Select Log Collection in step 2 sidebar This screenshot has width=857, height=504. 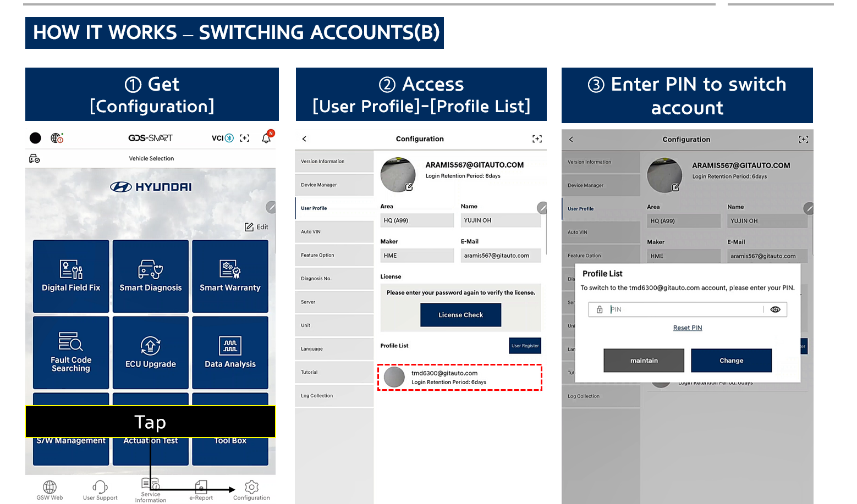334,396
